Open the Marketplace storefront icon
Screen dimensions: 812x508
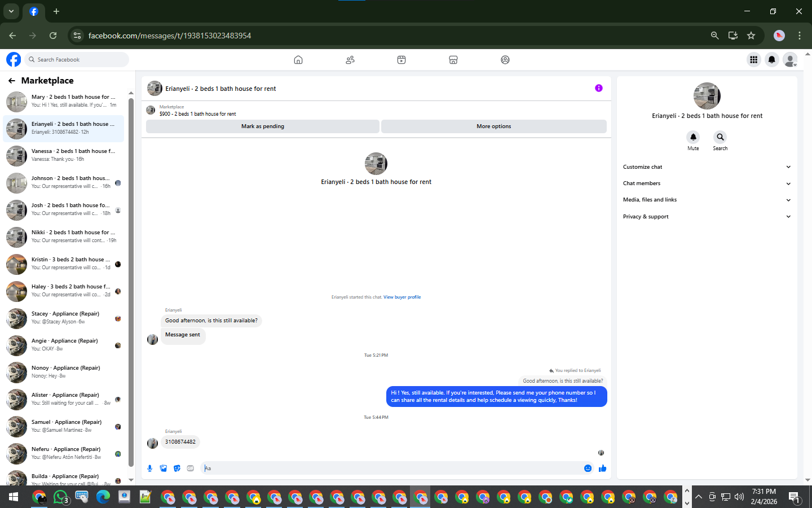pyautogui.click(x=453, y=60)
